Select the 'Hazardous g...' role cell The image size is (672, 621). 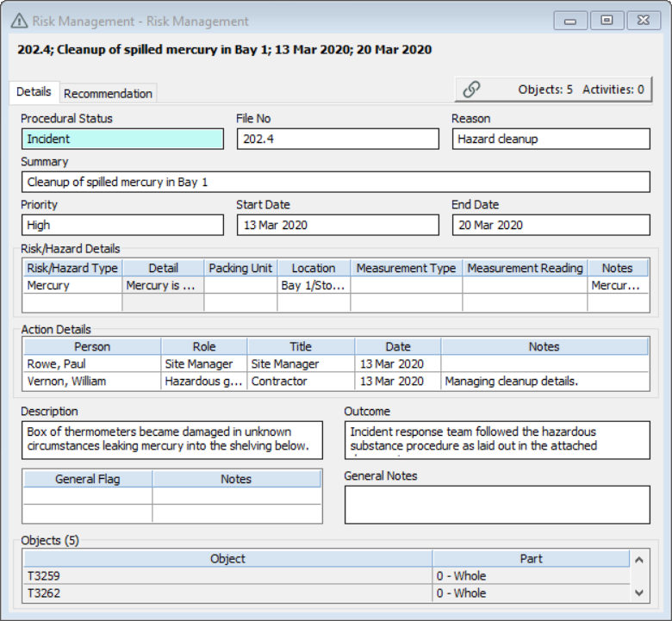(204, 381)
